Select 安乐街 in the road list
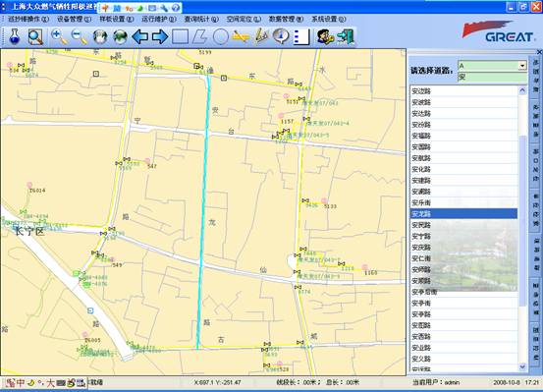This screenshot has height=392, width=543. click(464, 202)
